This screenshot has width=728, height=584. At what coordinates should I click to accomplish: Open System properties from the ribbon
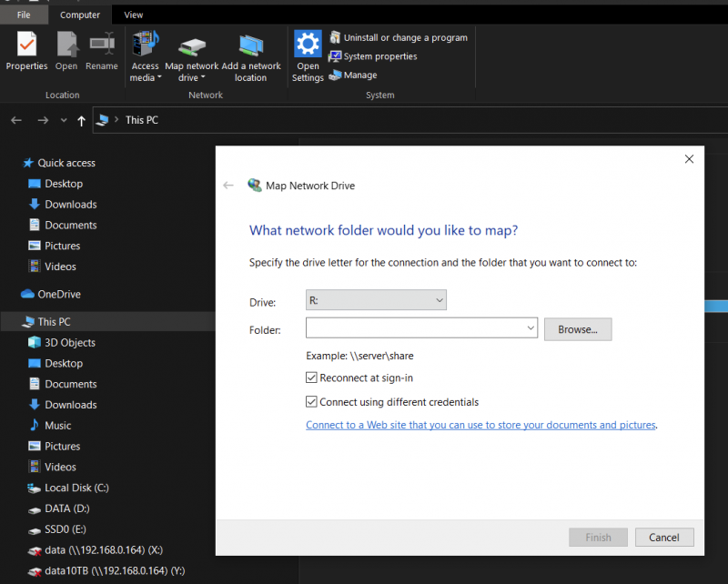point(372,56)
